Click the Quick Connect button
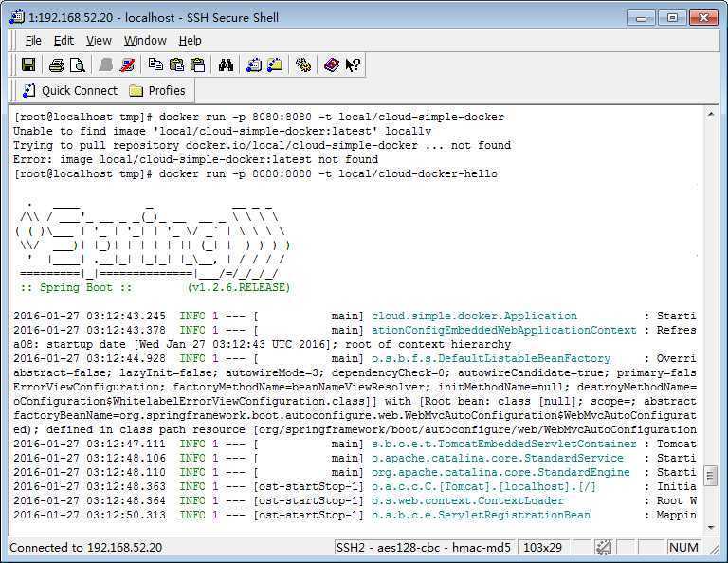The height and width of the screenshot is (563, 728). coord(70,90)
